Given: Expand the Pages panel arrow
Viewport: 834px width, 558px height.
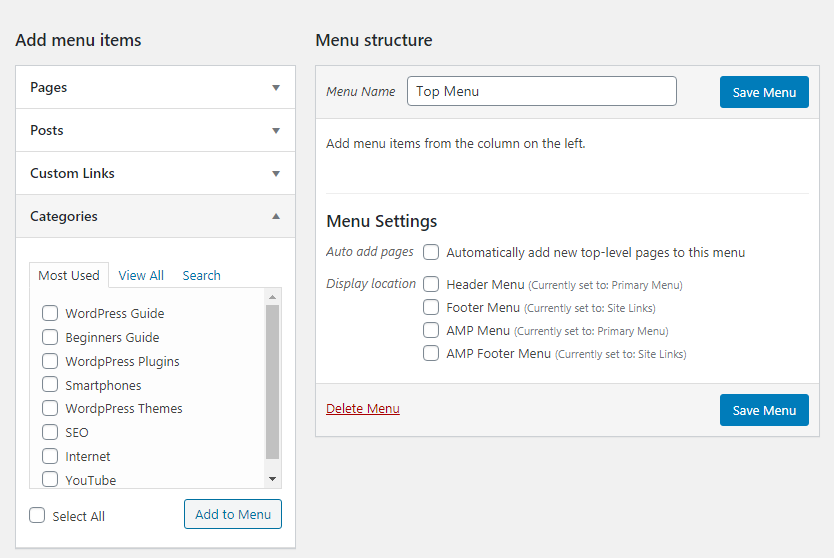Looking at the screenshot, I should [x=276, y=88].
